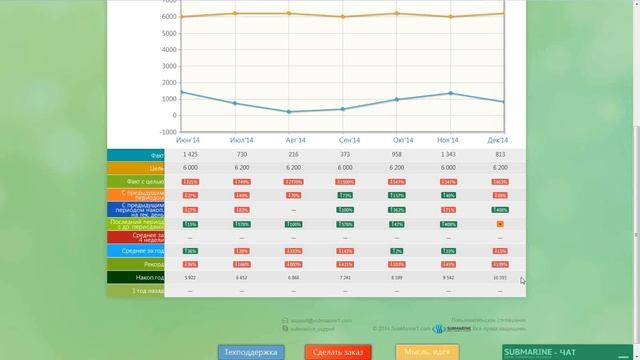Click the Сделать заказ button
This screenshot has height=360, width=640.
point(338,352)
